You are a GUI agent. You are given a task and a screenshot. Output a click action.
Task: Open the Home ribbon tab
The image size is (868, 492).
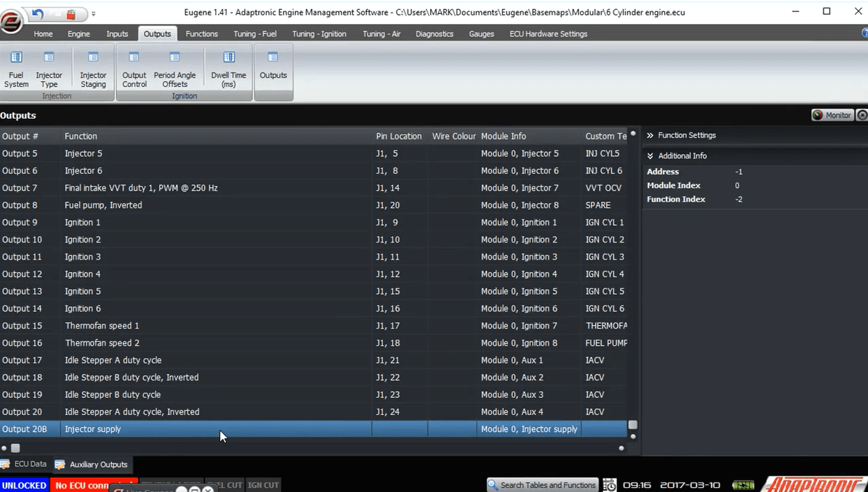tap(43, 34)
